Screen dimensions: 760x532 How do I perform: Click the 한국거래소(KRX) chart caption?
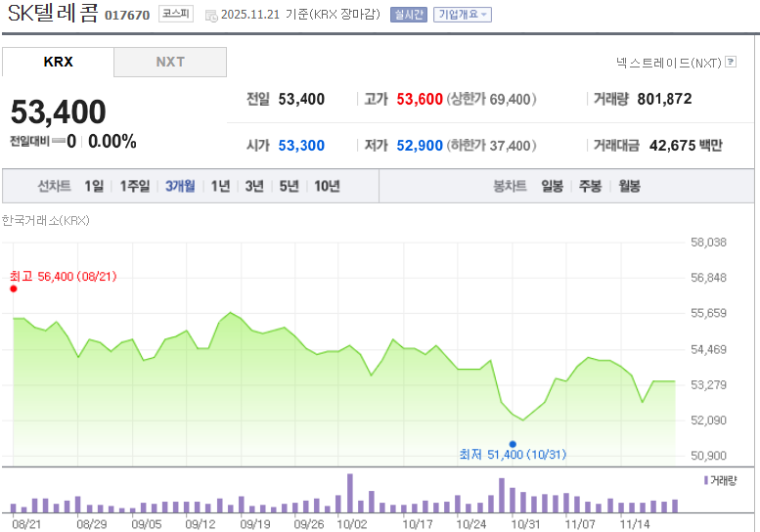tap(46, 221)
